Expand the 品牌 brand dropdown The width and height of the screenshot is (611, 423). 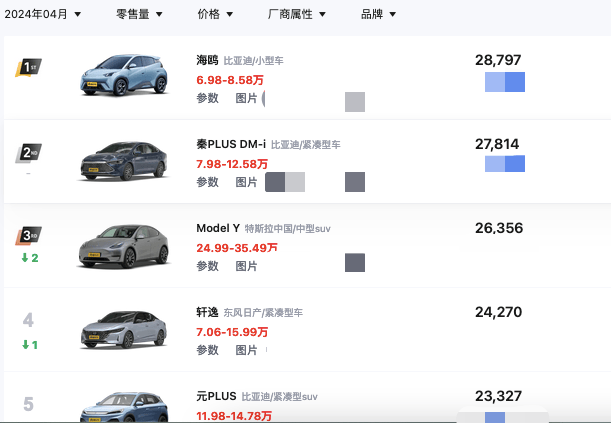378,14
